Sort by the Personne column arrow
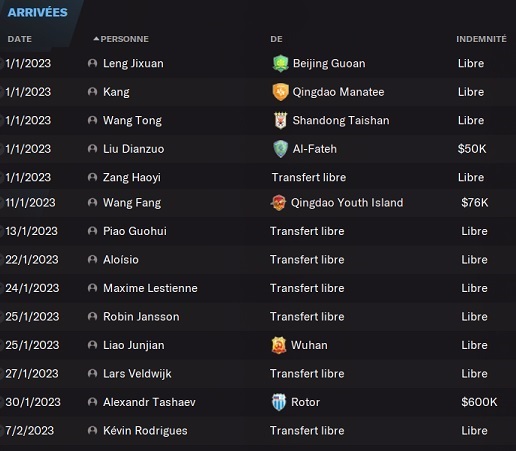The width and height of the screenshot is (516, 451). [96, 39]
